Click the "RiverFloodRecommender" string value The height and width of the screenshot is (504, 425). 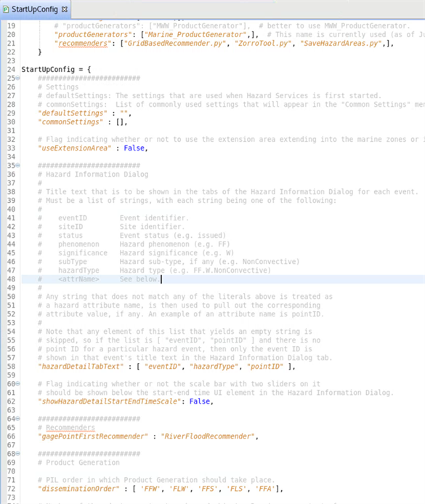click(x=208, y=436)
